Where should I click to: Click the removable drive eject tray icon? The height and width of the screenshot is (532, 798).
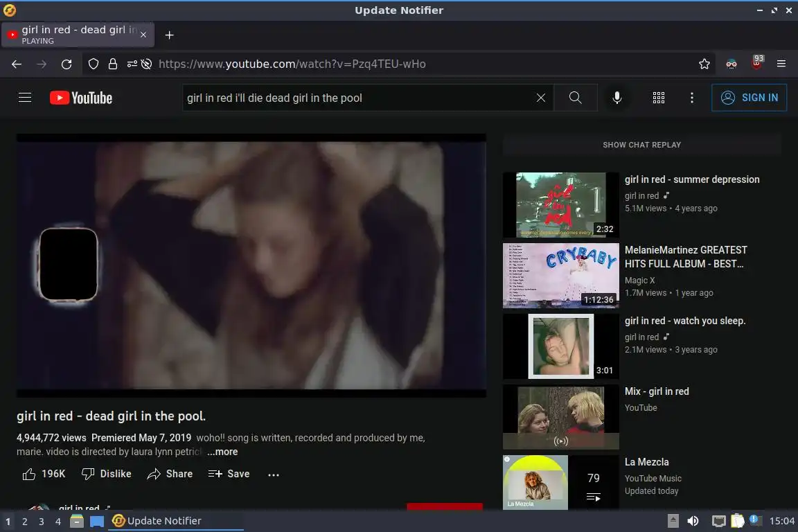[673, 521]
